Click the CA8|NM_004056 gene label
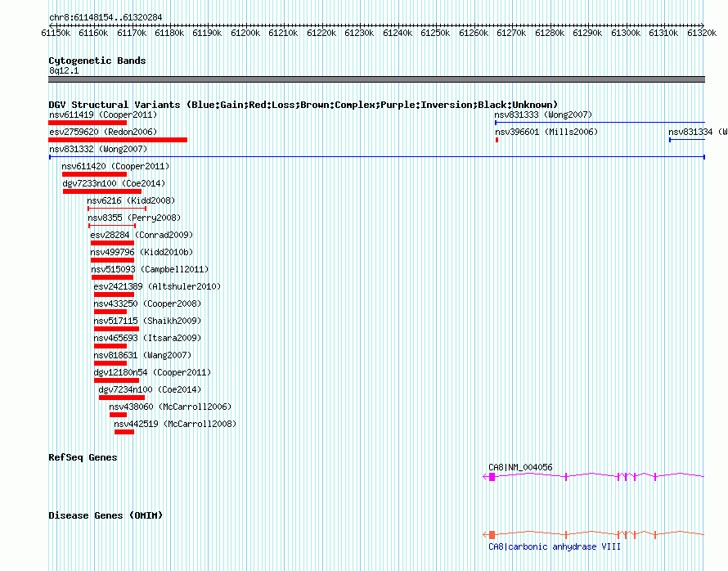 pos(520,467)
